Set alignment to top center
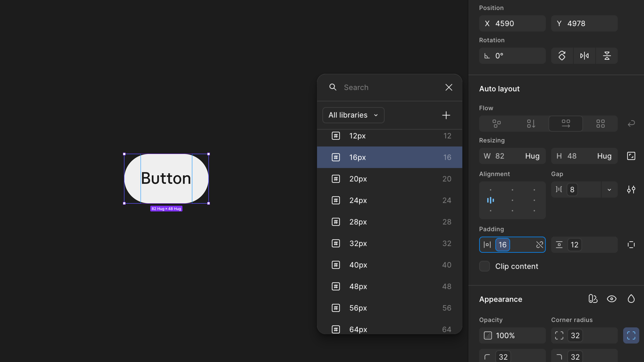Image resolution: width=644 pixels, height=362 pixels. click(x=512, y=190)
